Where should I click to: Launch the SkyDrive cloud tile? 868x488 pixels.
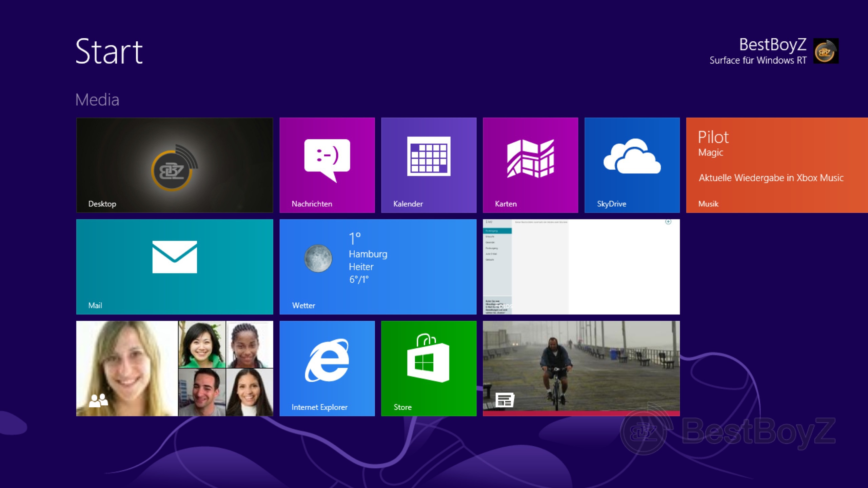[632, 165]
